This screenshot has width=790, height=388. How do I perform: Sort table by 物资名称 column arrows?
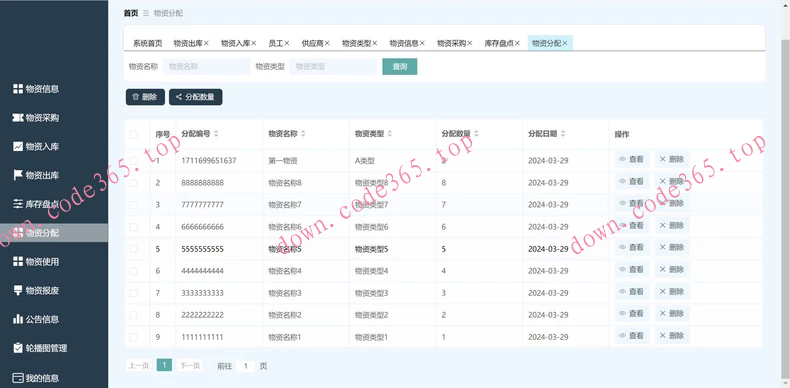tap(303, 134)
